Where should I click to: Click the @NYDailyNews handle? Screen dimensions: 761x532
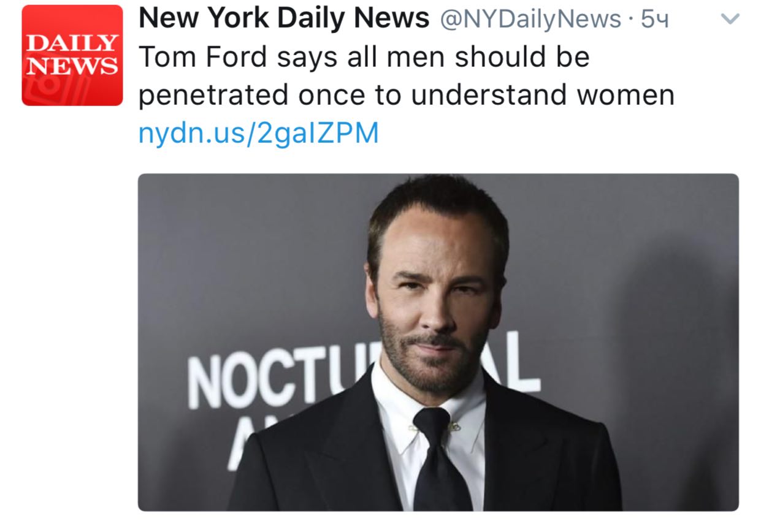(530, 20)
